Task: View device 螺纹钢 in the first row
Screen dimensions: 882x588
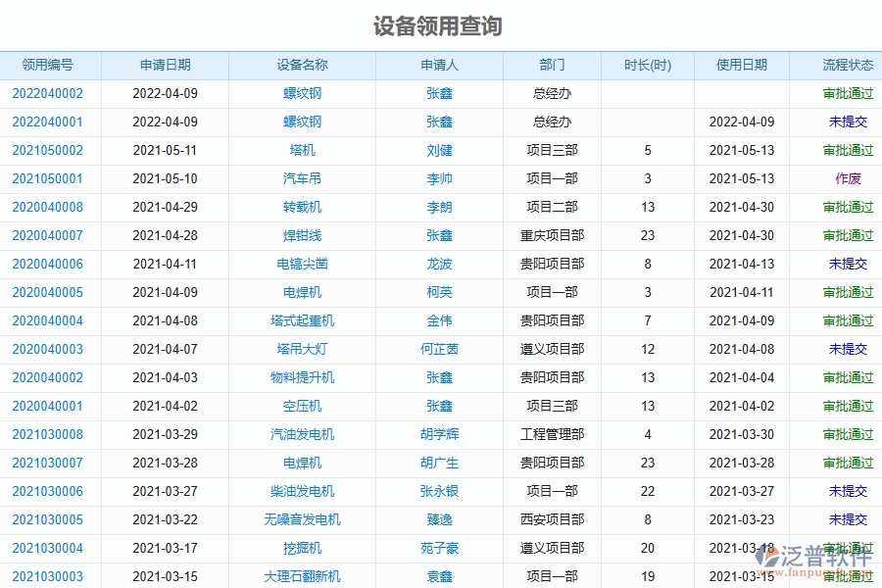Action: pos(302,93)
